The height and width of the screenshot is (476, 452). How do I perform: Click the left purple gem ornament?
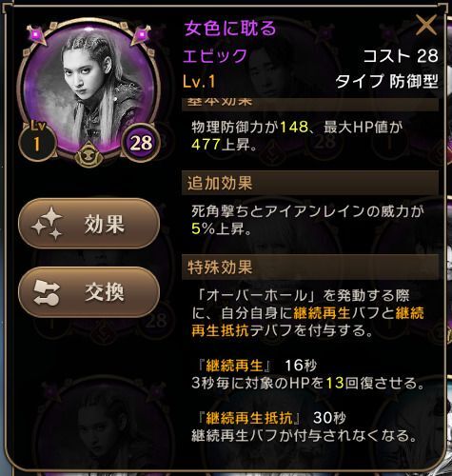click(x=37, y=34)
